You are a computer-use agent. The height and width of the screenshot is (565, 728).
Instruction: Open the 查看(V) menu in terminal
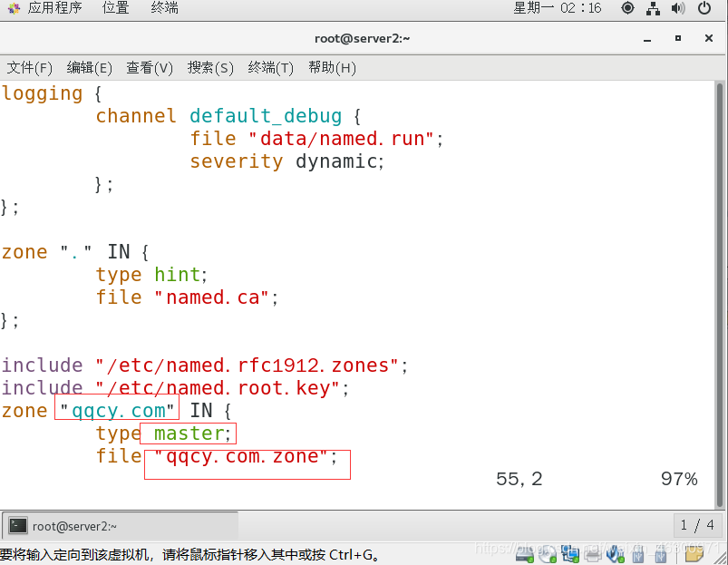pos(150,68)
